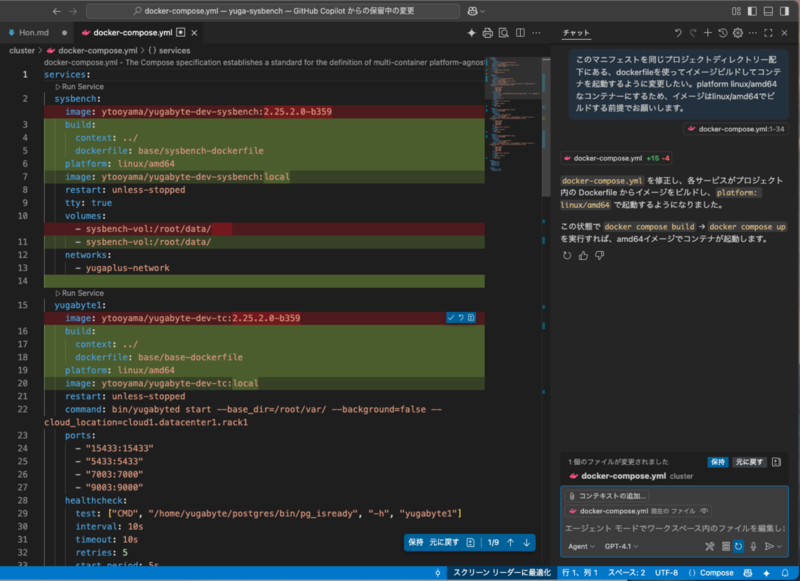Click the docker-compose.yml:1-34 reference chip
800x581 pixels.
(736, 129)
